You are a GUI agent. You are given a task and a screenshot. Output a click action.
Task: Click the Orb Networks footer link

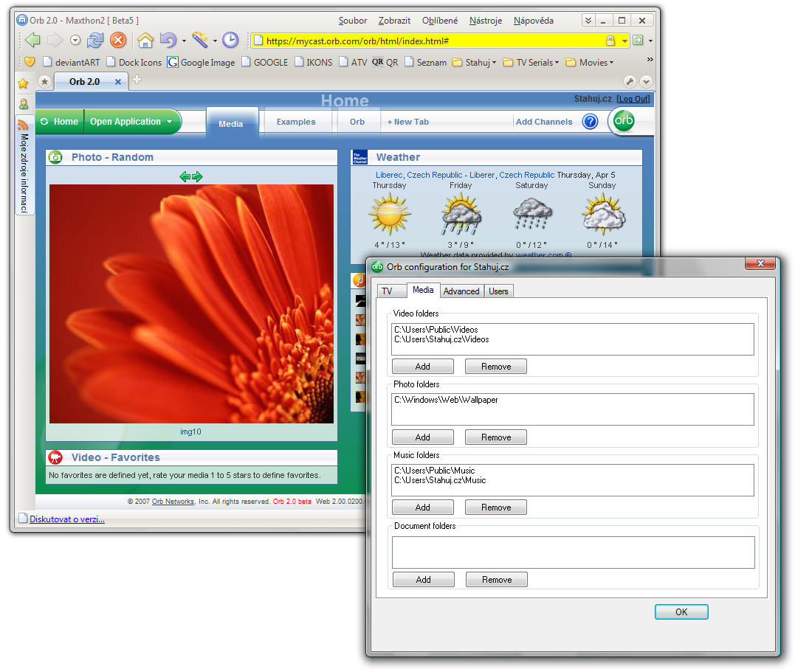[x=173, y=501]
